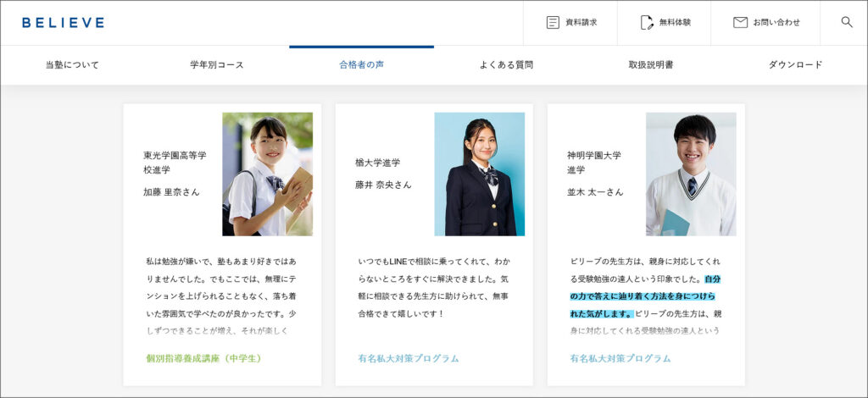Click the testimonial starting いつでもLINEで相談

pyautogui.click(x=434, y=287)
